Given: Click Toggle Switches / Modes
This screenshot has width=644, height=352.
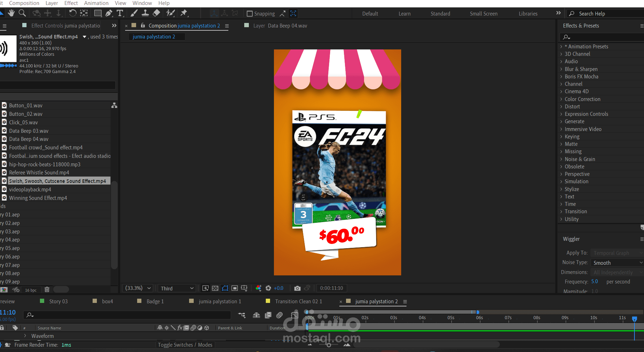Looking at the screenshot, I should pyautogui.click(x=185, y=345).
